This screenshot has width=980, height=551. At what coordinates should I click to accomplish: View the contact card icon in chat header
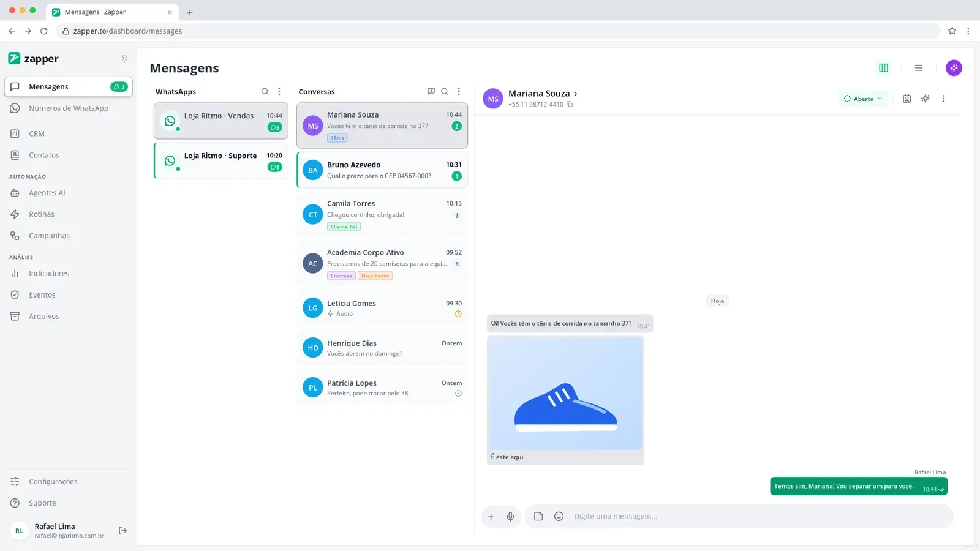coord(907,99)
